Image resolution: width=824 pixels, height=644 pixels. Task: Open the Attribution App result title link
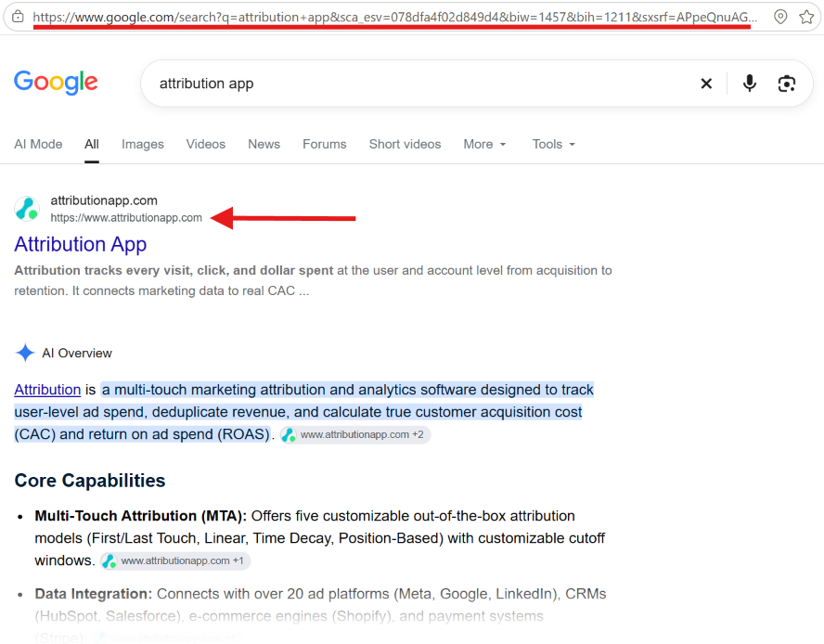pyautogui.click(x=81, y=244)
